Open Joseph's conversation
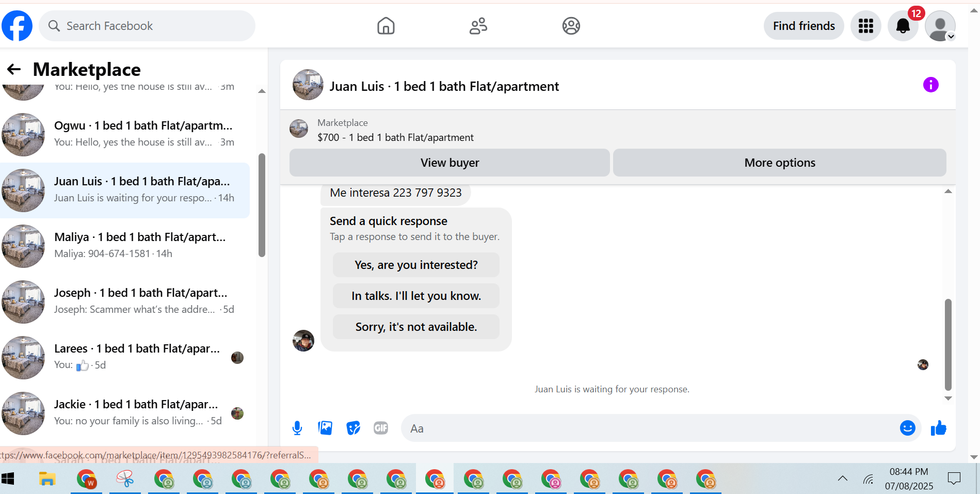 click(125, 301)
